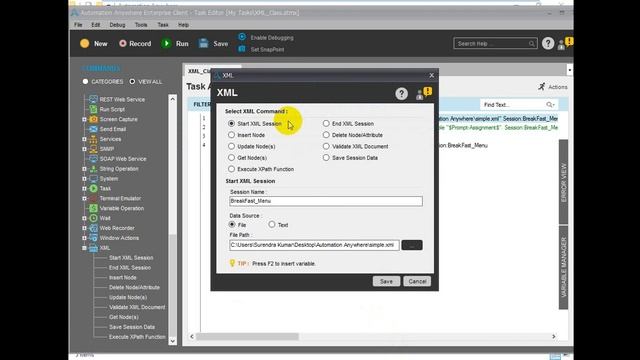The width and height of the screenshot is (640, 360).
Task: Click the browse button next to File Path
Action: (x=412, y=245)
